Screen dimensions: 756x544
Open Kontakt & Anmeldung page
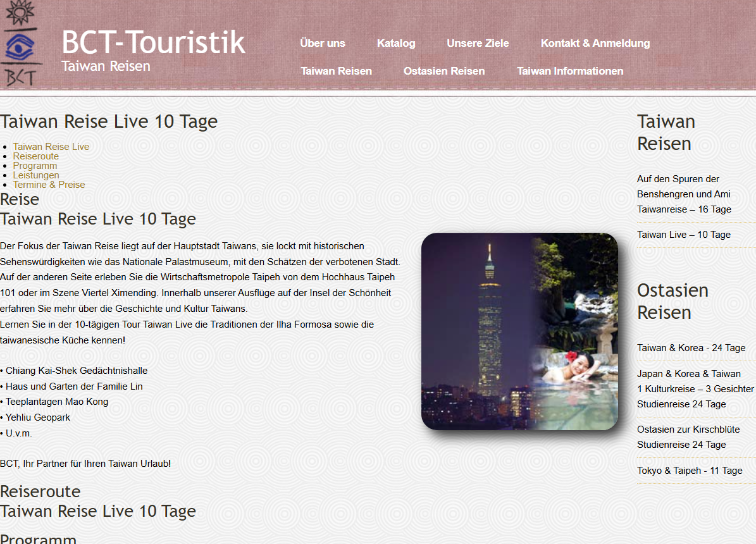pos(595,43)
